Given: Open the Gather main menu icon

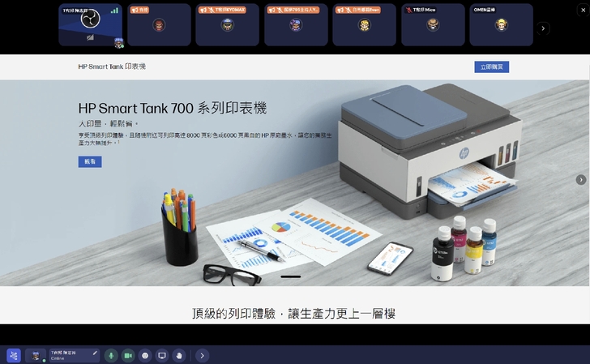Looking at the screenshot, I should point(14,355).
